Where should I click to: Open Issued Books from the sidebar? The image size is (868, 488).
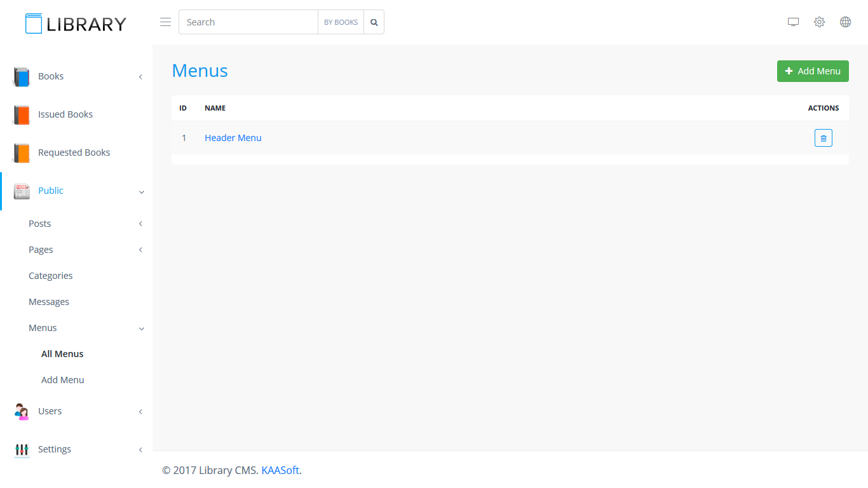65,114
